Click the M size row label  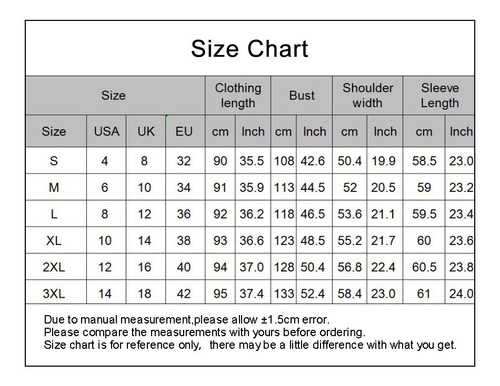[54, 188]
